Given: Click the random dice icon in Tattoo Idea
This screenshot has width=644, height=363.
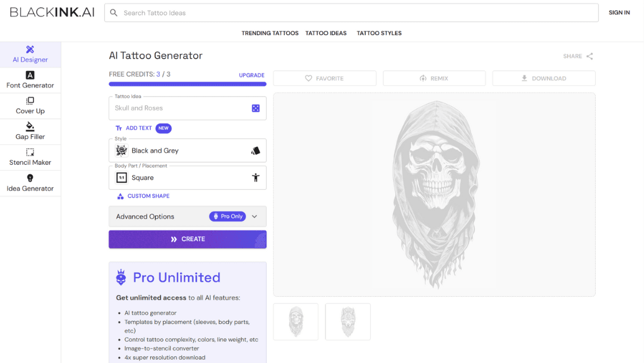Looking at the screenshot, I should (x=255, y=108).
